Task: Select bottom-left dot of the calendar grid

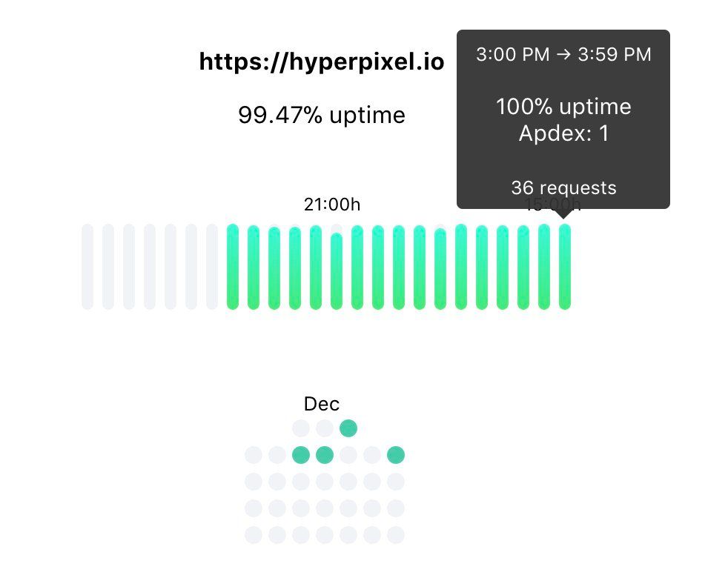Action: point(254,535)
